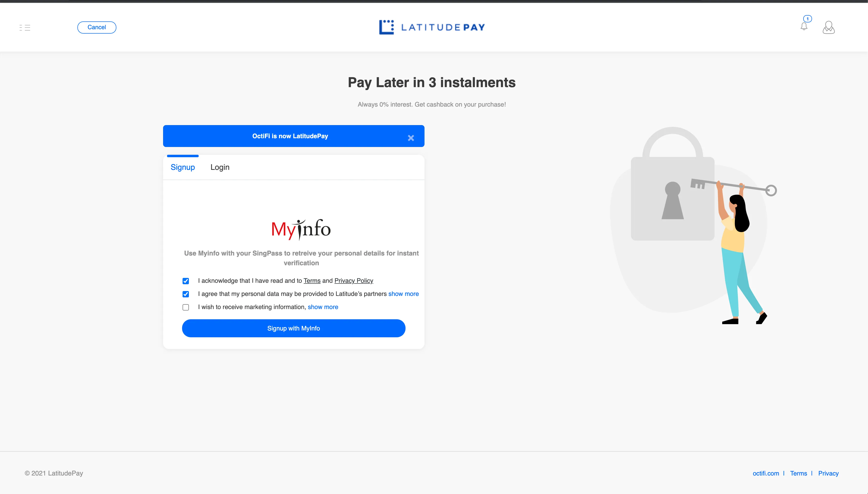
Task: Switch to the Login tab
Action: [x=220, y=167]
